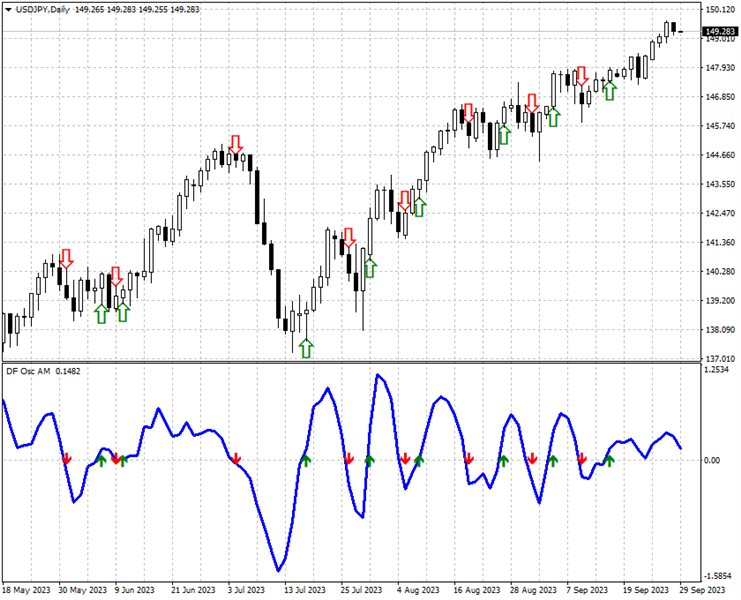Click the 141.360 price axis label
Screen dimensions: 741x600
tap(720, 242)
